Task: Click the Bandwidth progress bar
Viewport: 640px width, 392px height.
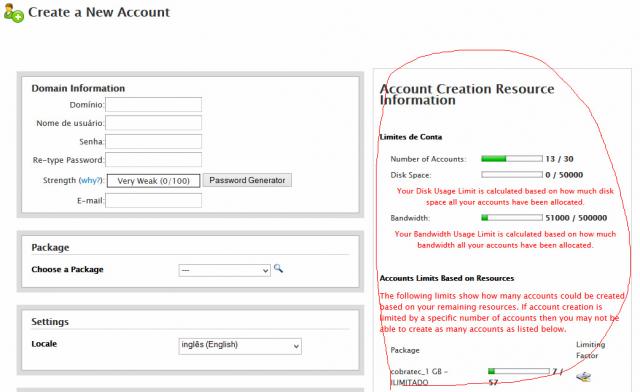Action: click(x=512, y=218)
